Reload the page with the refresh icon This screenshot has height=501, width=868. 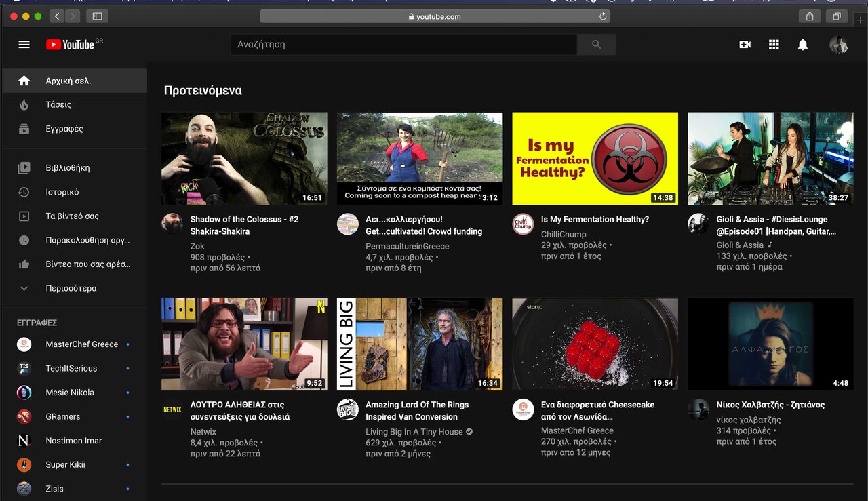pyautogui.click(x=603, y=16)
